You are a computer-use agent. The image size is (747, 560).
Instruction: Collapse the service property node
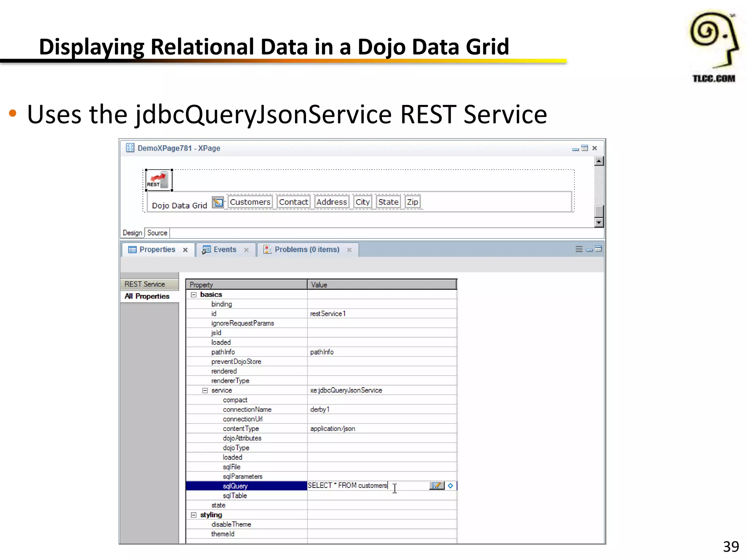(205, 390)
